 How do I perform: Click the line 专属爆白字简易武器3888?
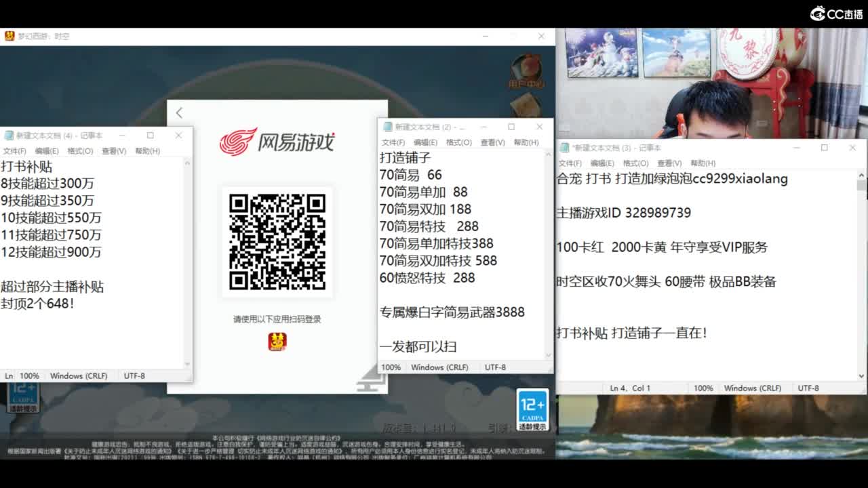(452, 312)
